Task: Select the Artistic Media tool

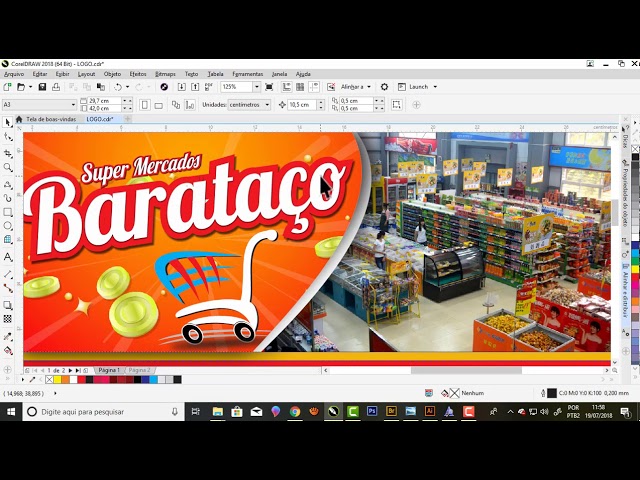Action: [x=7, y=198]
